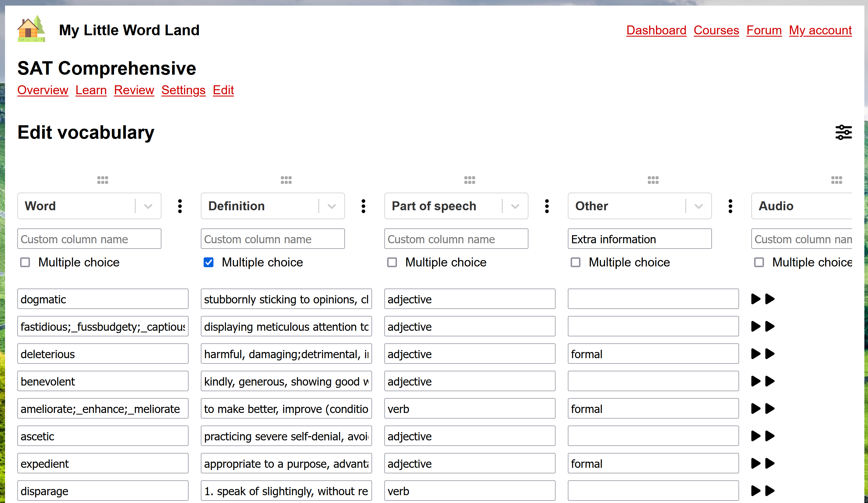Play first audio for ascetic row
The height and width of the screenshot is (503, 868).
(756, 436)
